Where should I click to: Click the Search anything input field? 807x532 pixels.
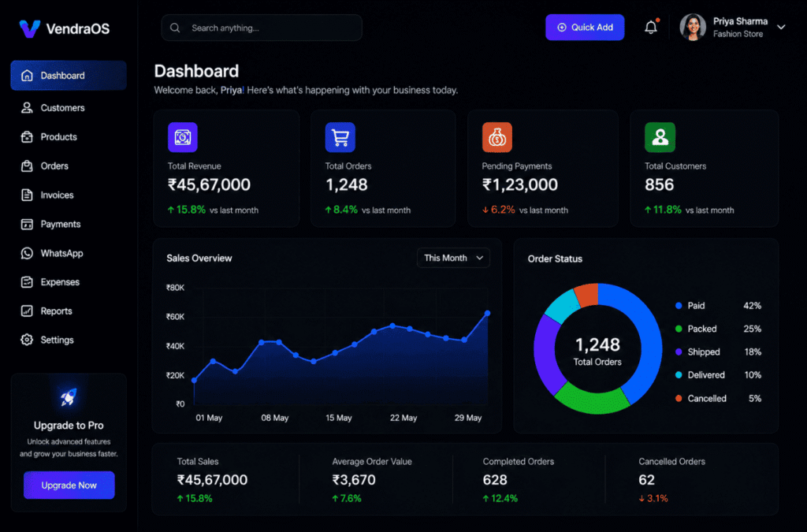tap(262, 28)
